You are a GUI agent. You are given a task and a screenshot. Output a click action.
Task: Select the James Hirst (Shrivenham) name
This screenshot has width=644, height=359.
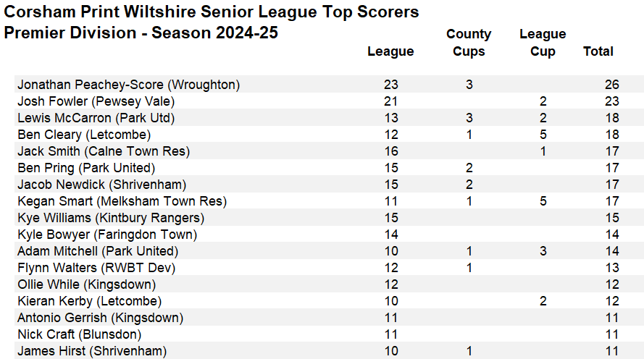[92, 351]
